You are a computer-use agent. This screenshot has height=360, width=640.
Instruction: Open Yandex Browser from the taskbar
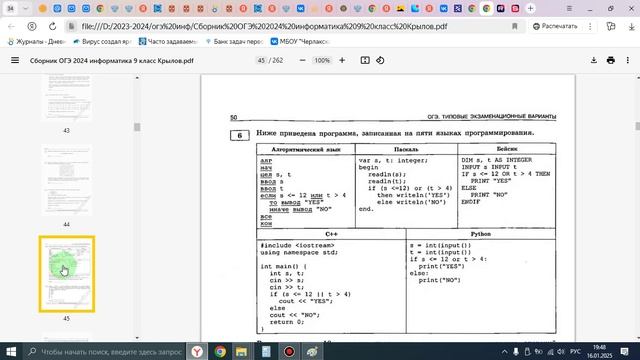pyautogui.click(x=197, y=351)
